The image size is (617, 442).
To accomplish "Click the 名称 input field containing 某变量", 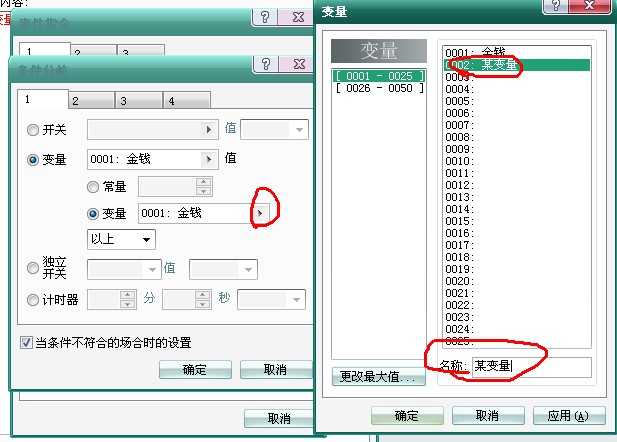I will click(x=532, y=367).
